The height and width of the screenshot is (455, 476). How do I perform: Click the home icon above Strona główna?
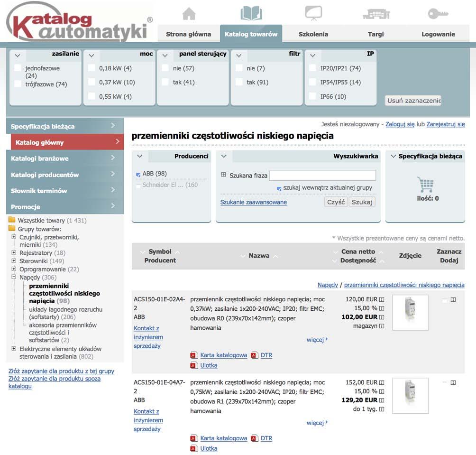pyautogui.click(x=189, y=14)
